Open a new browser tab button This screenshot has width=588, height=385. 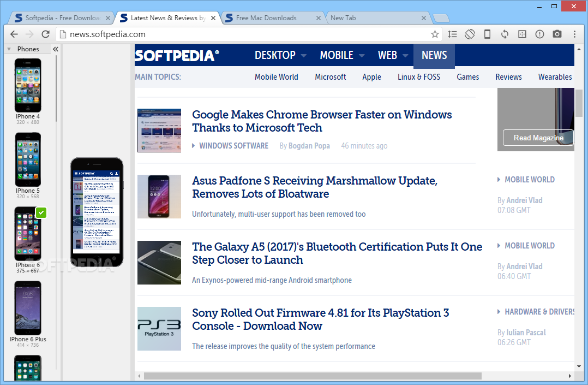pos(441,18)
